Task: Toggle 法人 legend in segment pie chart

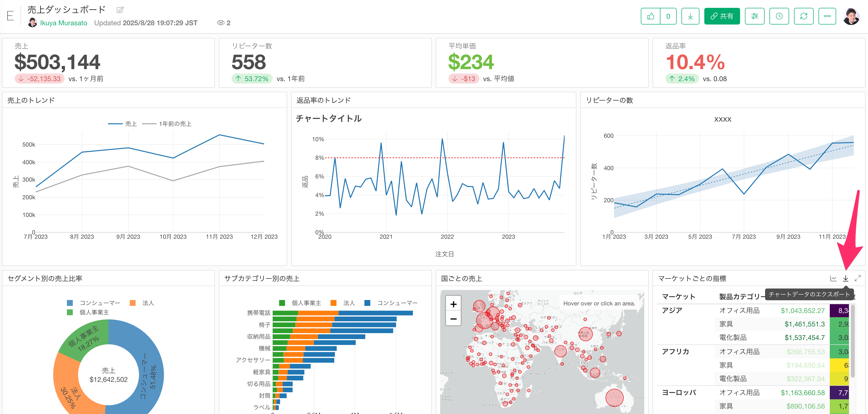Action: pyautogui.click(x=142, y=303)
